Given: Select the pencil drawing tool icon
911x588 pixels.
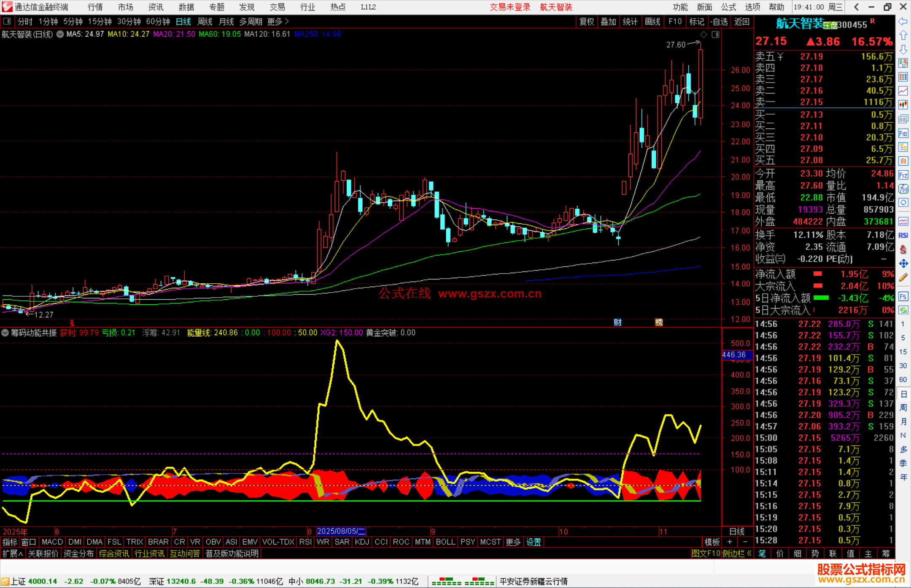Looking at the screenshot, I should coord(903,277).
